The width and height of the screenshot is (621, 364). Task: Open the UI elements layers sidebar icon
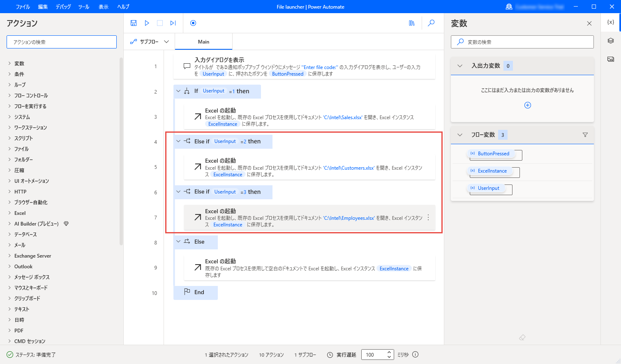pos(611,41)
